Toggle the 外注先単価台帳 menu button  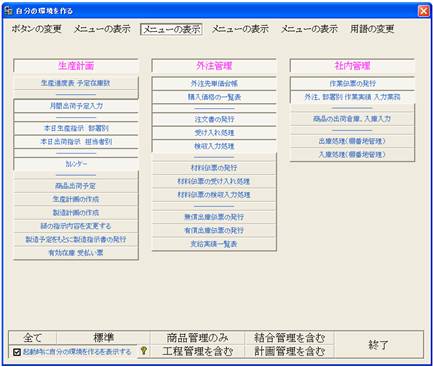coord(214,84)
